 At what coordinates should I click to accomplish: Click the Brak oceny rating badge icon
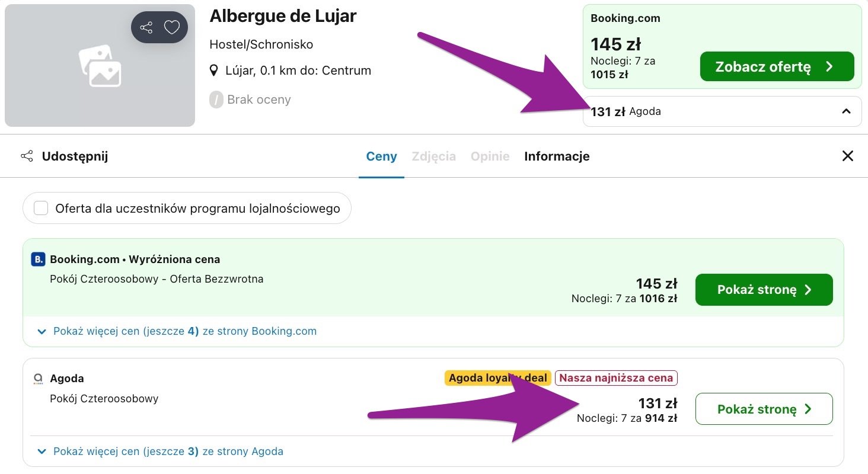[216, 100]
